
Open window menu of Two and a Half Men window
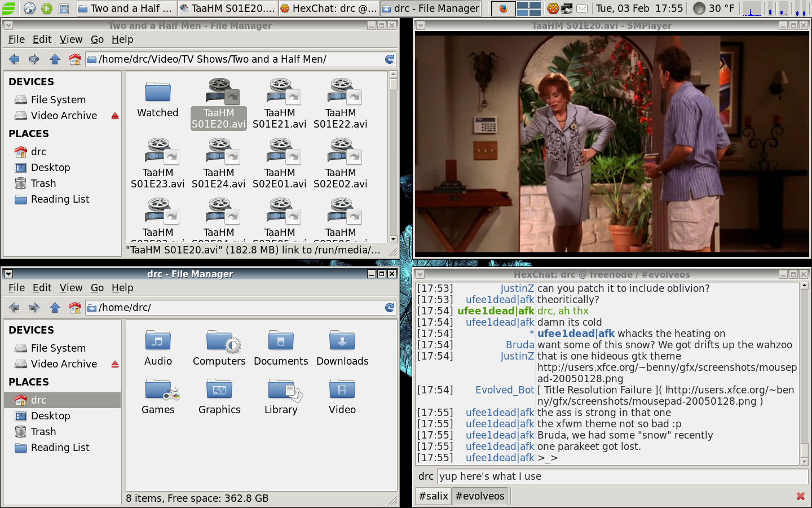point(8,25)
